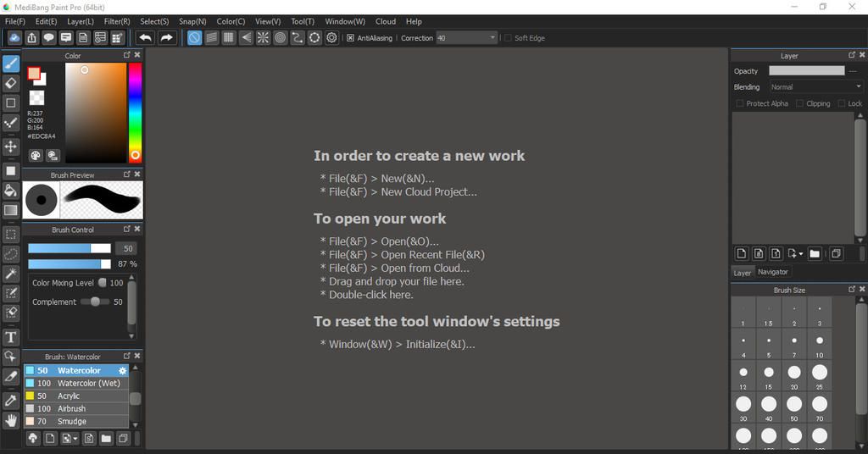Select the Watercolor (Wet) brush
Image resolution: width=868 pixels, height=454 pixels.
[x=76, y=383]
